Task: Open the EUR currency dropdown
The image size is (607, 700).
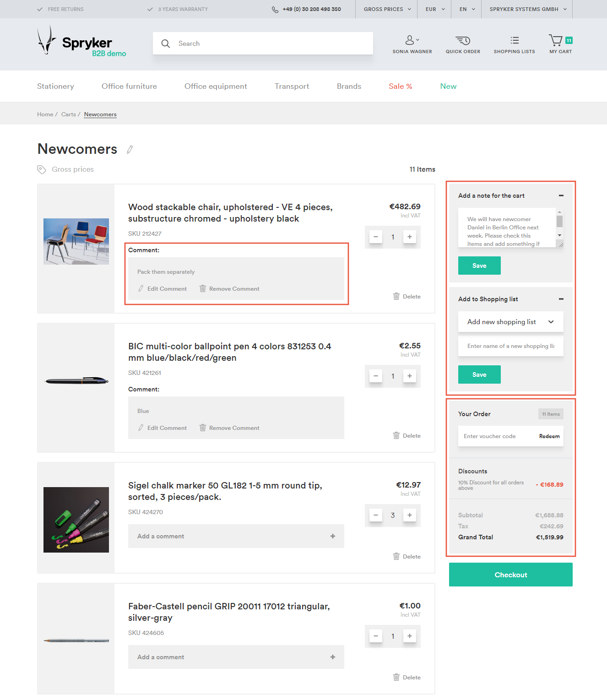Action: coord(435,9)
